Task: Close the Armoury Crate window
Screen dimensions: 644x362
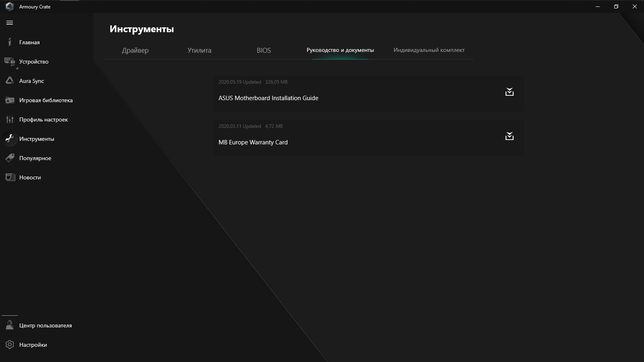Action: point(635,6)
